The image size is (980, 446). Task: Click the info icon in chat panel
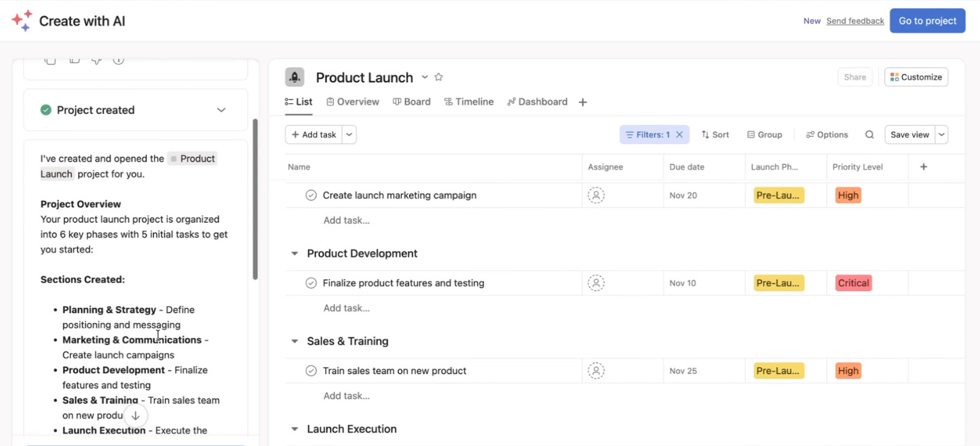click(x=119, y=60)
